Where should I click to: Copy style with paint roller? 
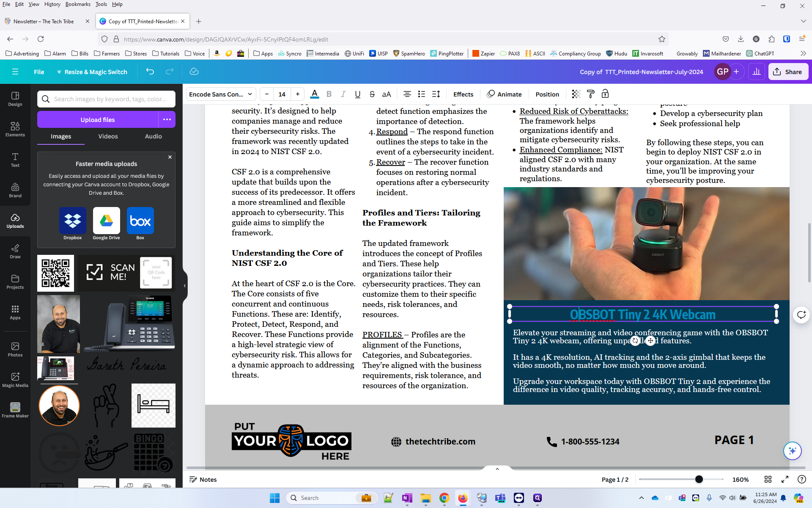click(591, 94)
